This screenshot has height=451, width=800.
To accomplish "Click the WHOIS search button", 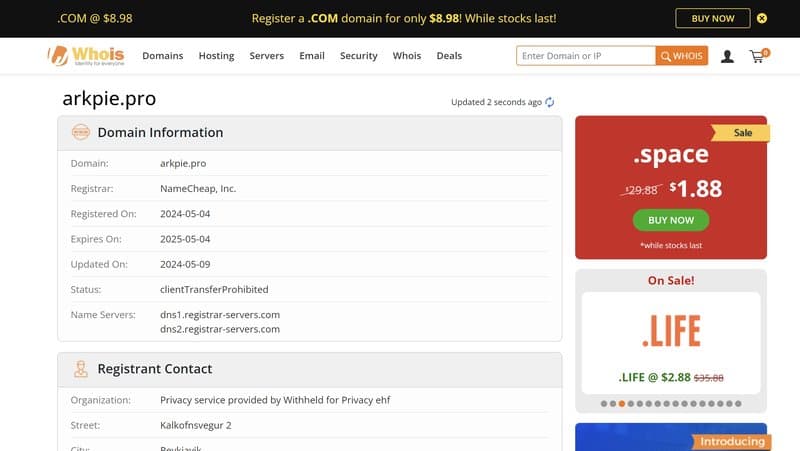I will [x=682, y=56].
